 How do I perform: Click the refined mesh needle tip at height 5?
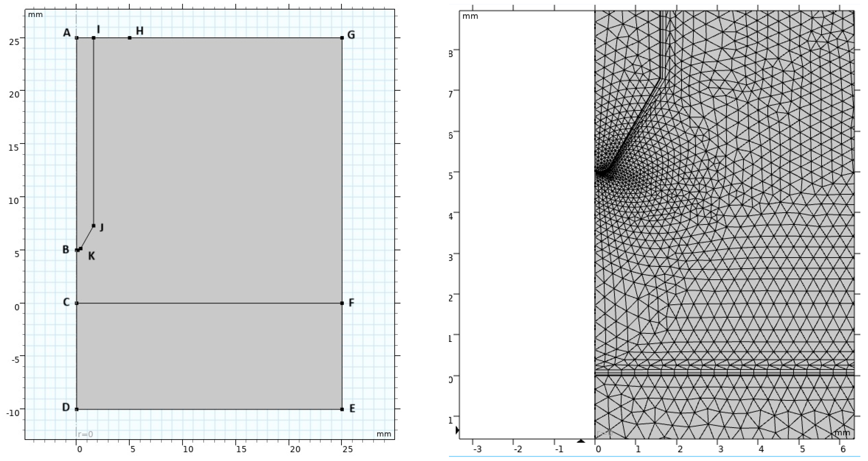click(599, 173)
